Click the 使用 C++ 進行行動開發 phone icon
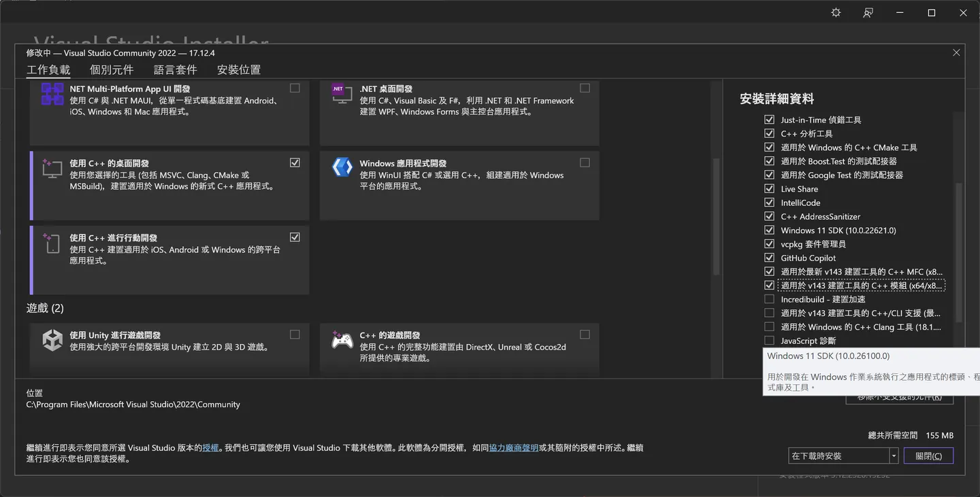Image resolution: width=980 pixels, height=497 pixels. [52, 243]
